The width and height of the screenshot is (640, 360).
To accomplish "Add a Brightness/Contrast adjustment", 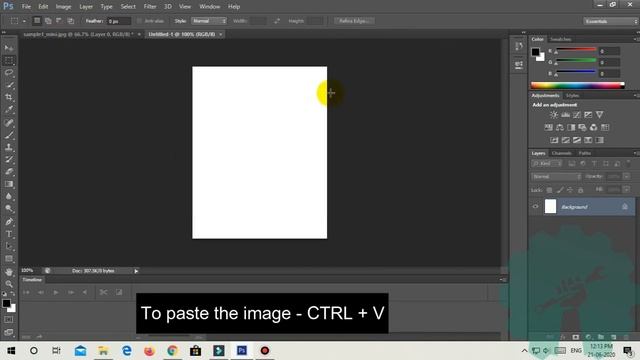I will (x=553, y=115).
